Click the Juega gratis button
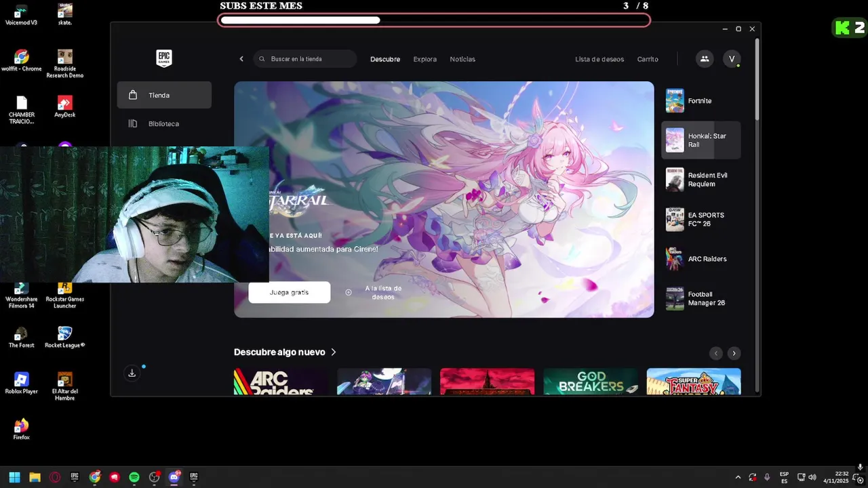The image size is (868, 488). [x=290, y=292]
